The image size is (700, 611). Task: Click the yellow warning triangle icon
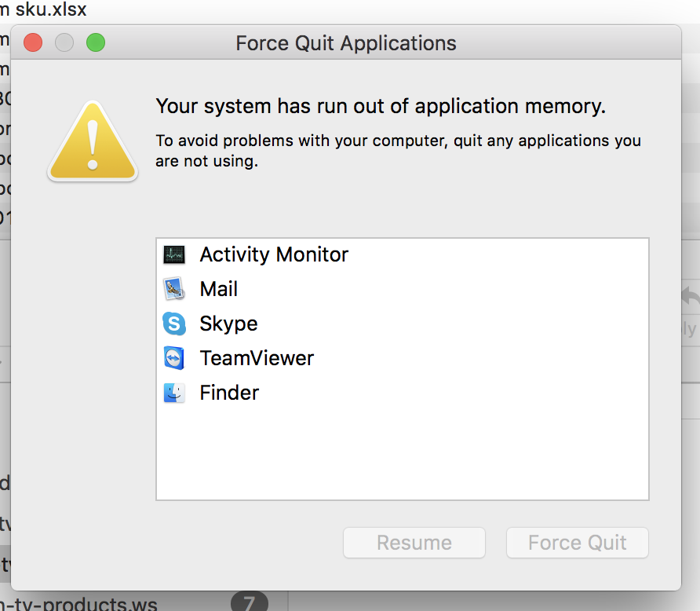click(93, 143)
